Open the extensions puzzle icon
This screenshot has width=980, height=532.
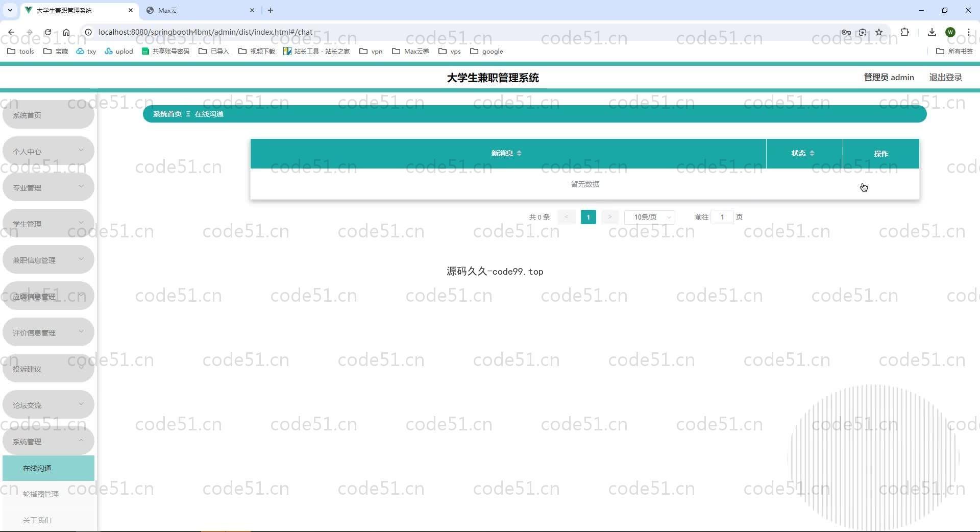pyautogui.click(x=904, y=32)
